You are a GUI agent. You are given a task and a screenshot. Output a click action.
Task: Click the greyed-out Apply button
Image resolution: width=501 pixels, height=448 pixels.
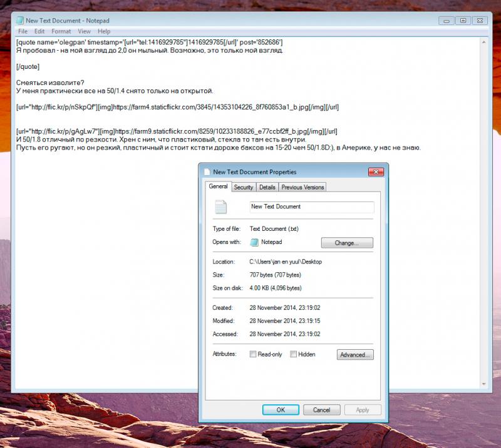(x=363, y=410)
